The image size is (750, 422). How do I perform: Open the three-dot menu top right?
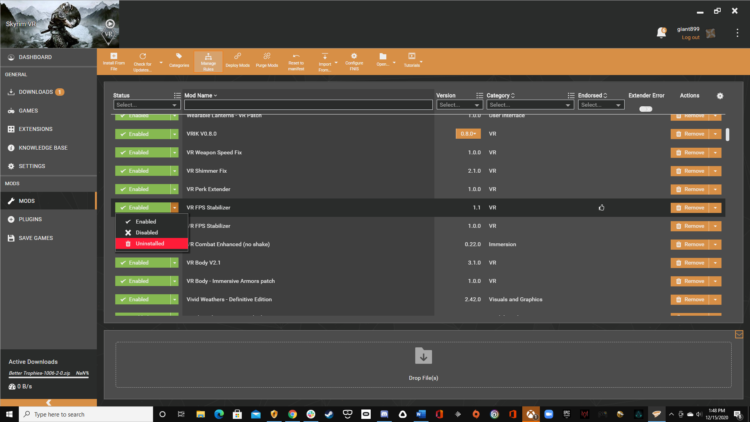(737, 33)
